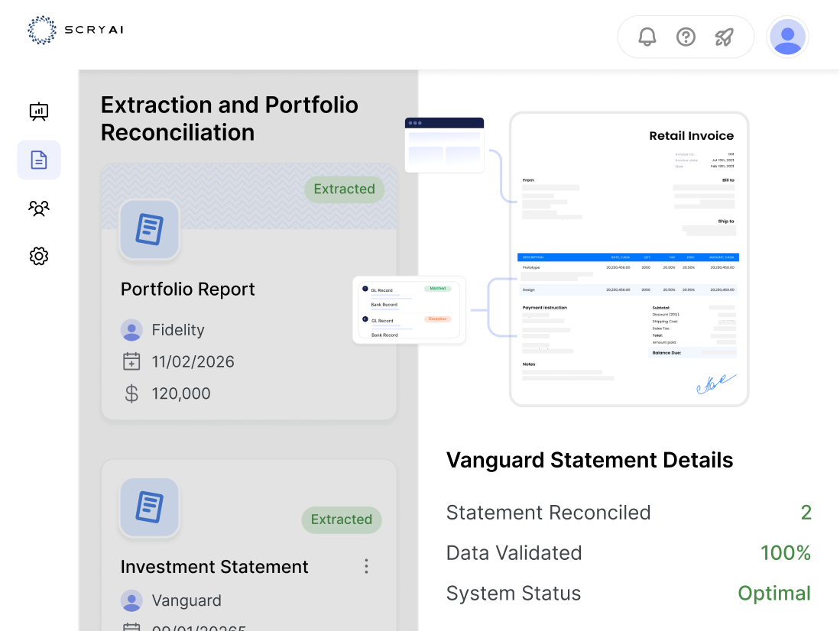The height and width of the screenshot is (631, 840).
Task: Click the dollar sign icon beside 120,000
Action: 131,393
